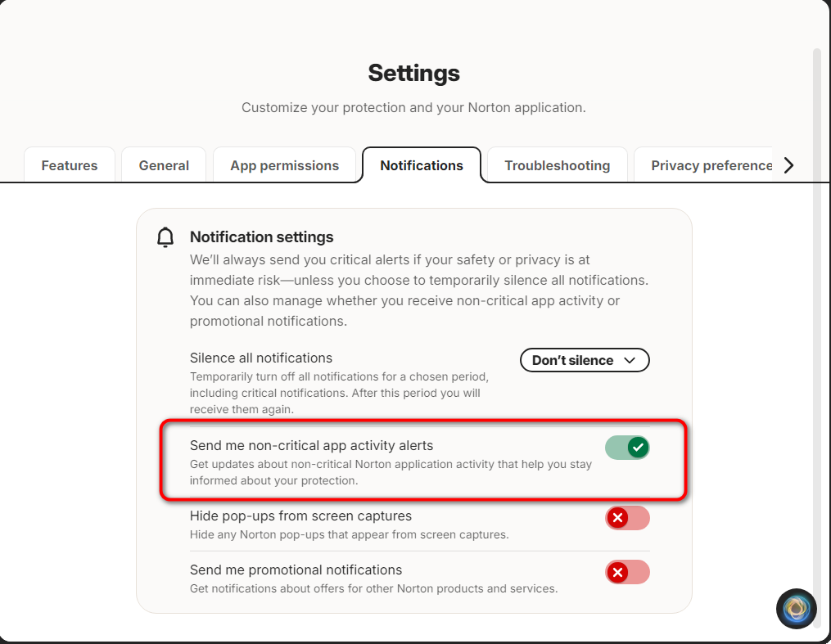The image size is (831, 644).
Task: Open the assistant orb icon in corner
Action: pos(796,609)
